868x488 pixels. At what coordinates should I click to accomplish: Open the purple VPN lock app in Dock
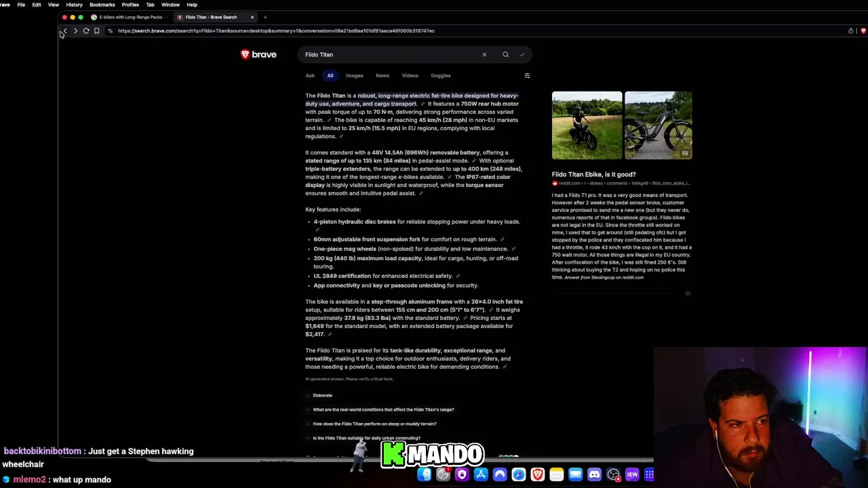click(x=462, y=474)
